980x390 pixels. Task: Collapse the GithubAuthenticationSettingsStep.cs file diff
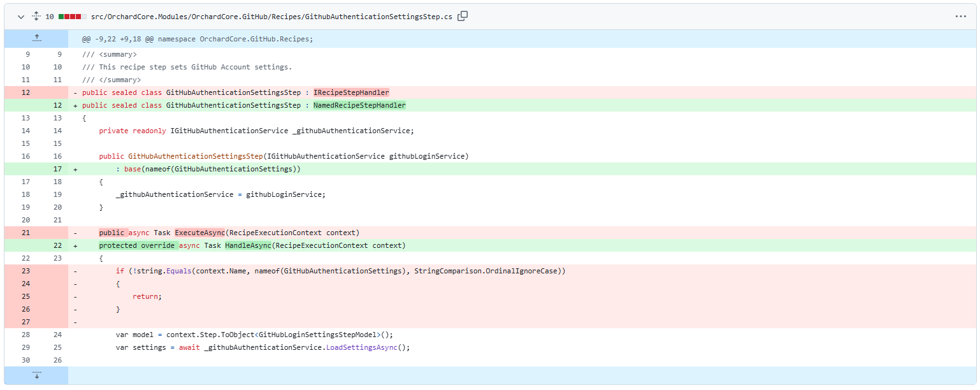pyautogui.click(x=21, y=17)
